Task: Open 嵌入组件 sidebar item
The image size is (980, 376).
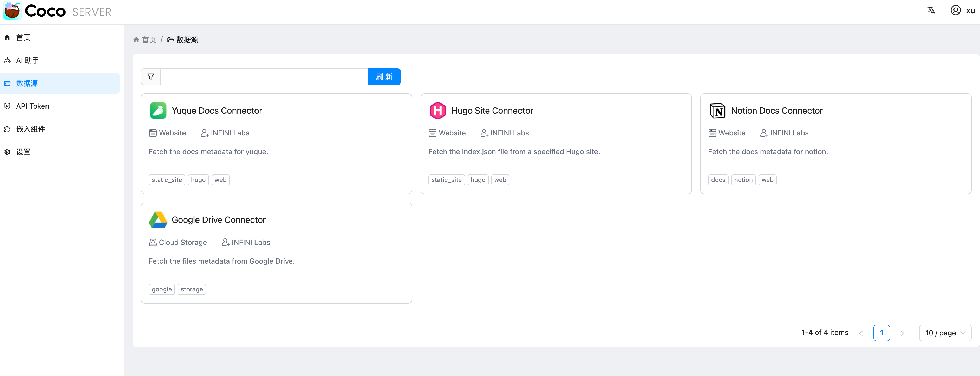Action: pos(30,129)
